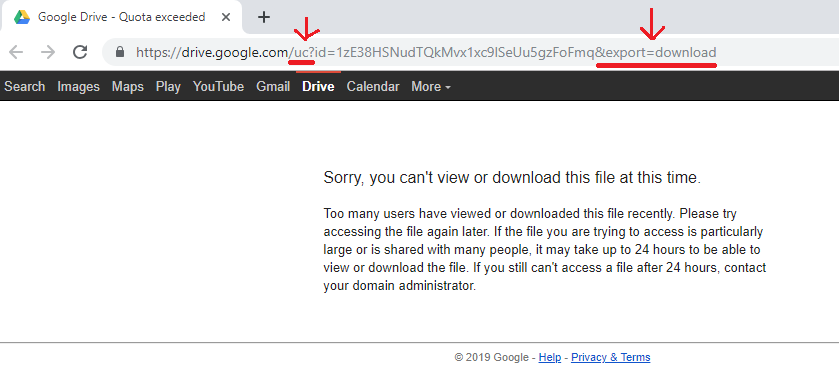Expand the More dropdown menu

(x=431, y=87)
